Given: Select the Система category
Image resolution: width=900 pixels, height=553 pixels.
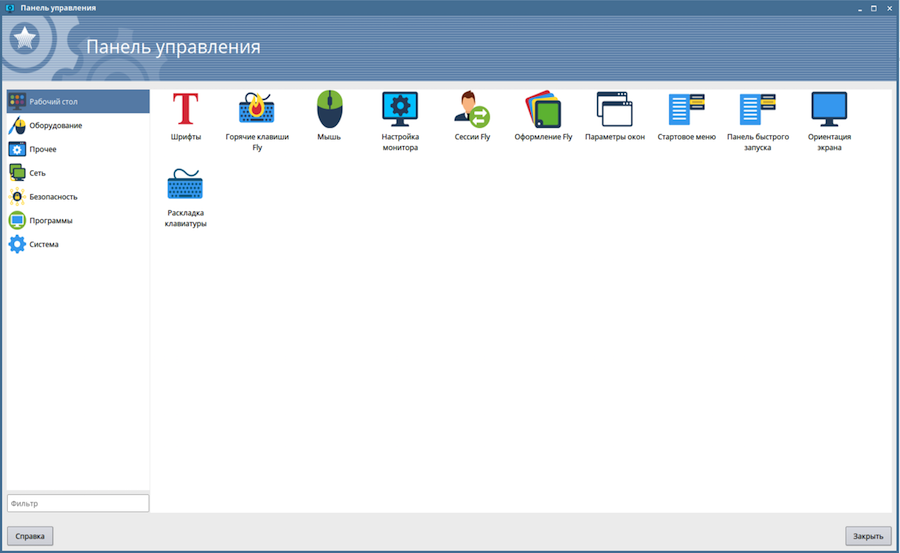Looking at the screenshot, I should tap(44, 244).
